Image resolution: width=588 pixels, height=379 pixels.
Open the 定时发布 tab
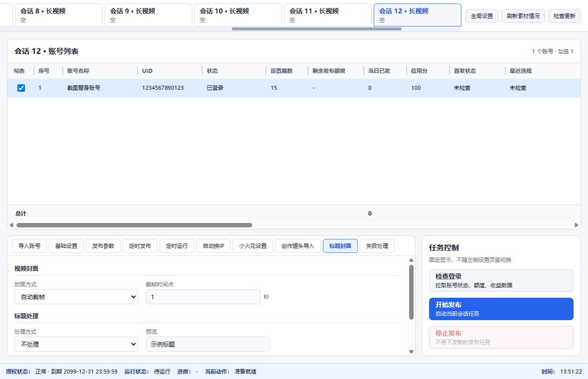point(140,246)
